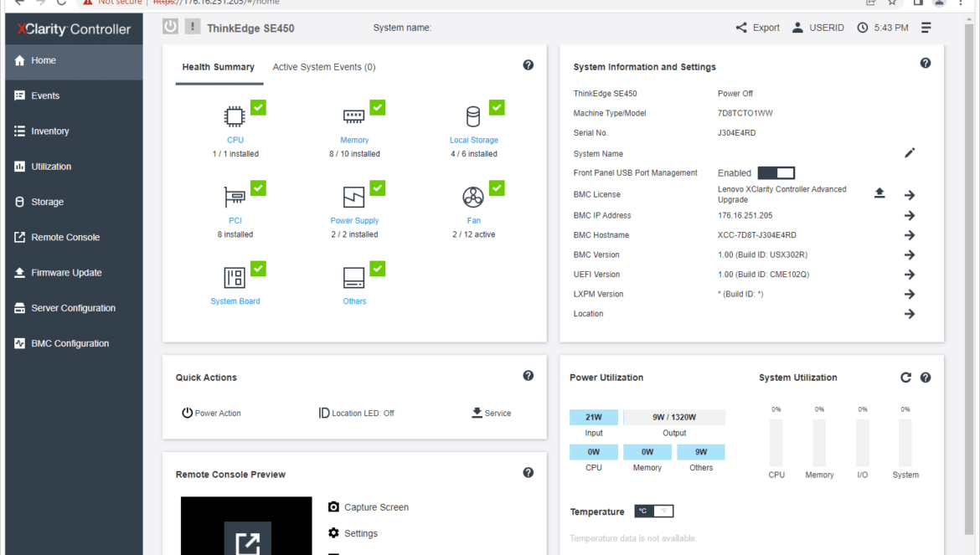980x555 pixels.
Task: Click the BMC License upload icon
Action: 879,193
